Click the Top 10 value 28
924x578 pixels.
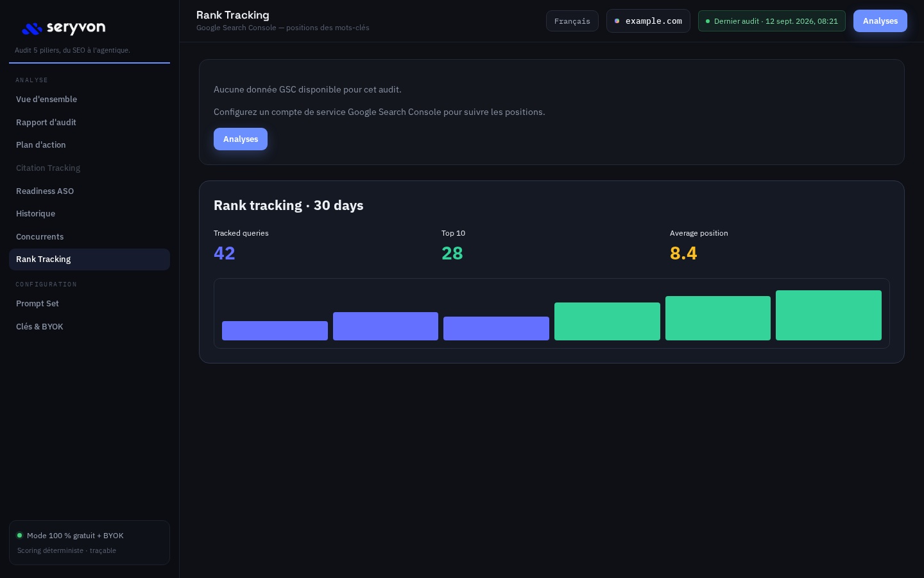(452, 253)
